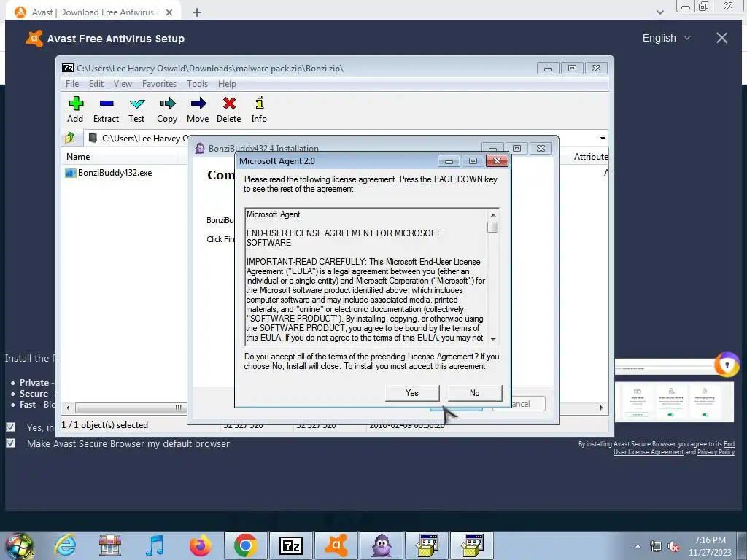Viewport: 747px width, 560px height.
Task: Click the Add button in 7-Zip toolbar
Action: [x=75, y=109]
